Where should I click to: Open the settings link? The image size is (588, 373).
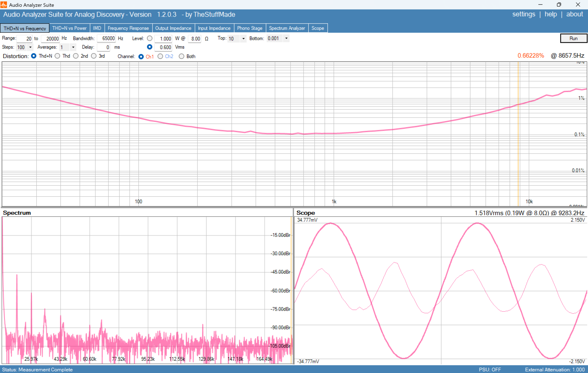click(x=524, y=14)
